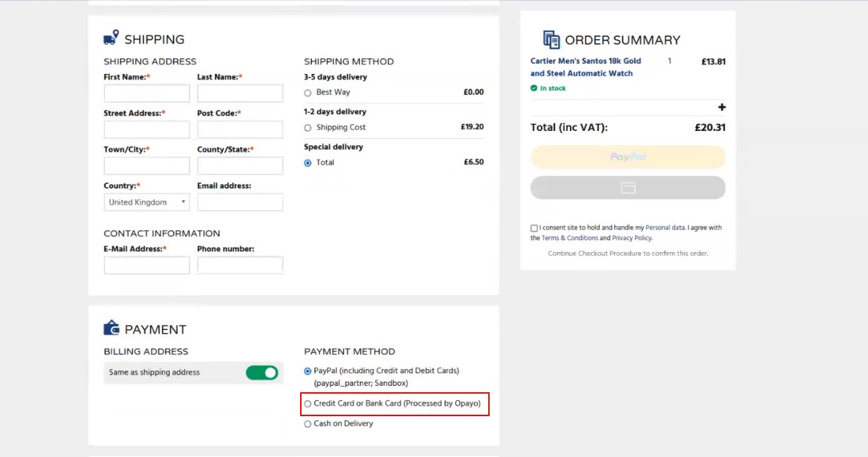The width and height of the screenshot is (868, 457).
Task: Click the payment wallet icon
Action: (111, 328)
